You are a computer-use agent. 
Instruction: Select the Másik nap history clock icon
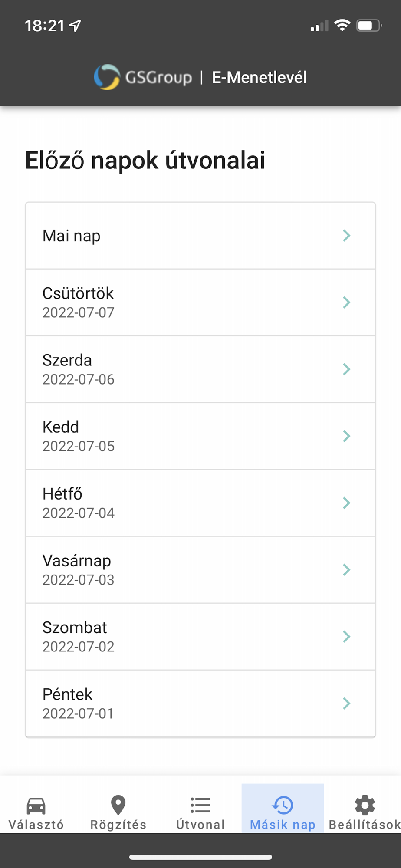283,805
